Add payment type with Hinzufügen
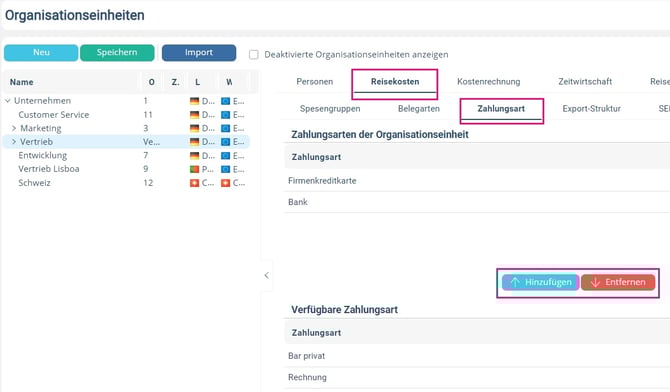Screen dimensions: 670x392 pos(541,283)
